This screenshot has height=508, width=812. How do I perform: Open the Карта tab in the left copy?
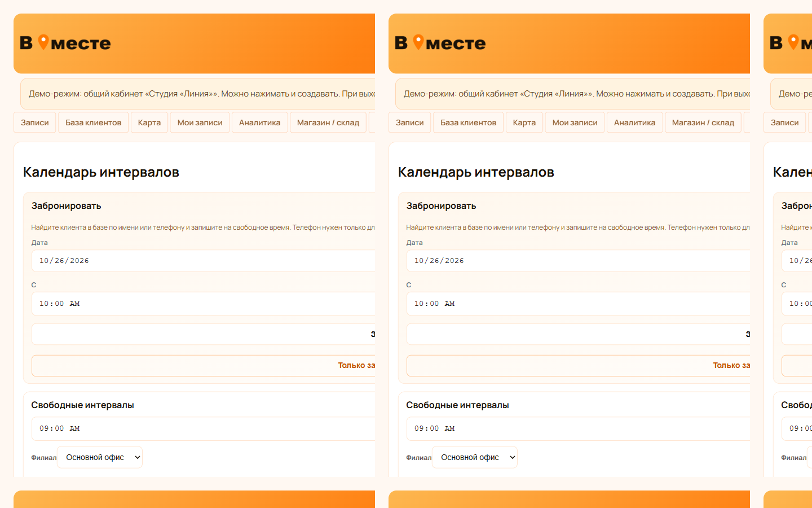click(x=149, y=122)
